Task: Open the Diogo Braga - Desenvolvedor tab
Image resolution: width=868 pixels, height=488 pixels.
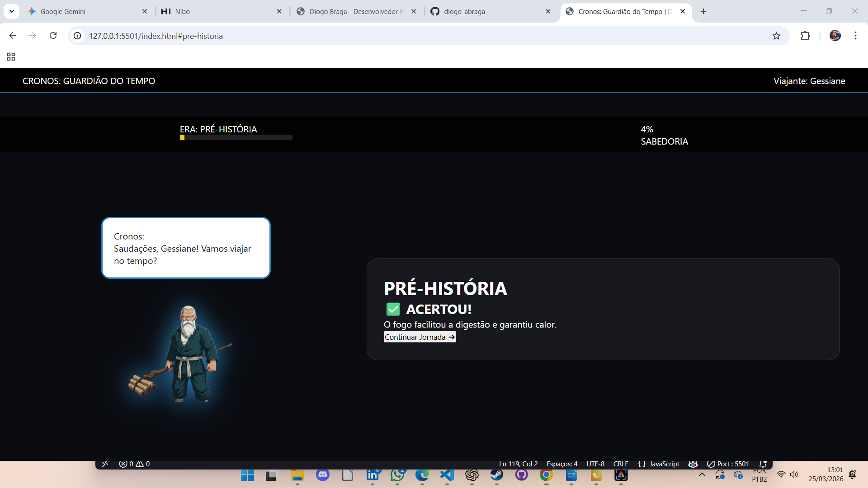Action: 356,11
